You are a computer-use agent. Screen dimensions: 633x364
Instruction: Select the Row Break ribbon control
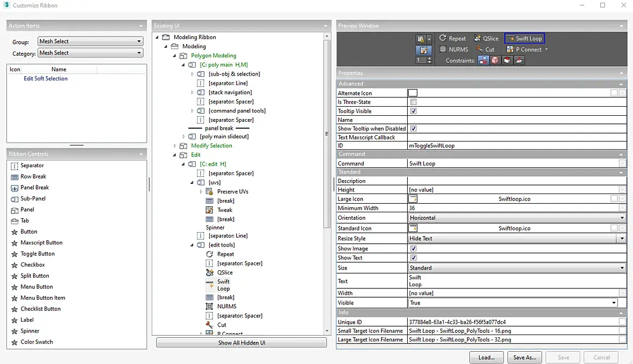[x=28, y=176]
